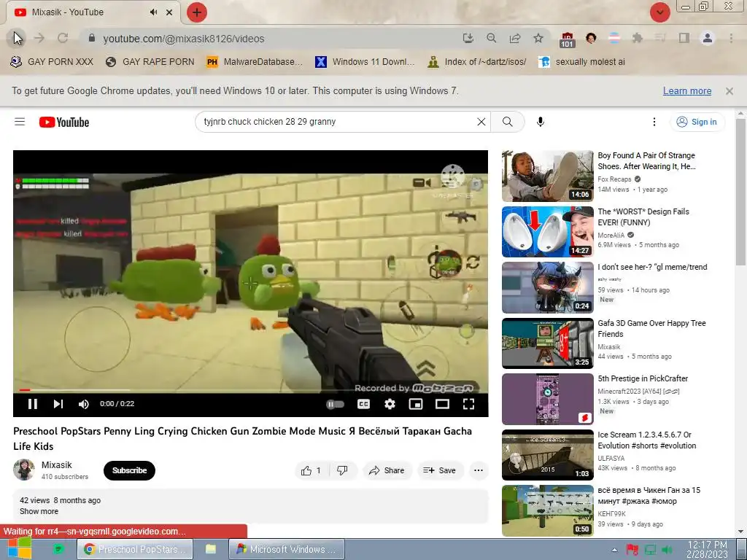Open the Share dialog for the video
Image resolution: width=747 pixels, height=560 pixels.
pos(387,470)
